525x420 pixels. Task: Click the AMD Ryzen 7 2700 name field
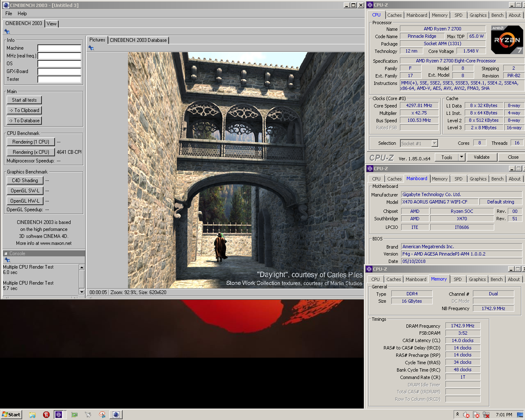[x=442, y=29]
